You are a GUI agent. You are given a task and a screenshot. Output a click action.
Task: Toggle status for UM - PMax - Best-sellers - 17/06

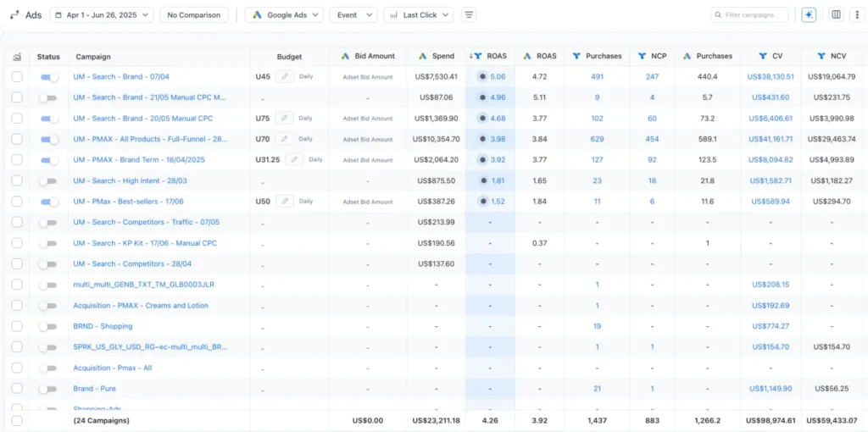[x=49, y=202]
